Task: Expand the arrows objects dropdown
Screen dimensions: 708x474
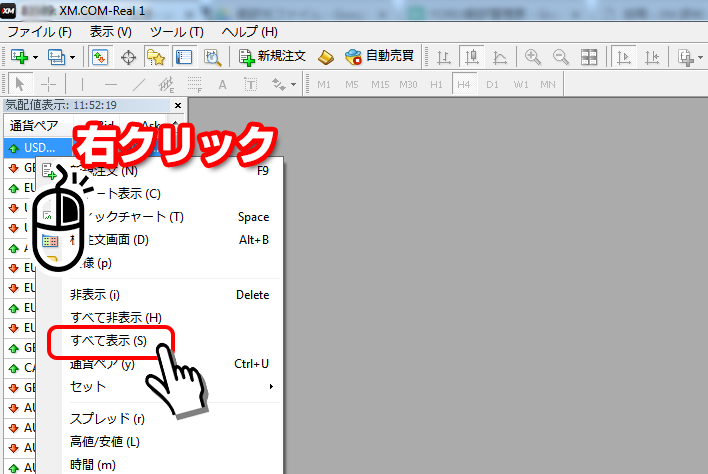Action: pyautogui.click(x=293, y=84)
